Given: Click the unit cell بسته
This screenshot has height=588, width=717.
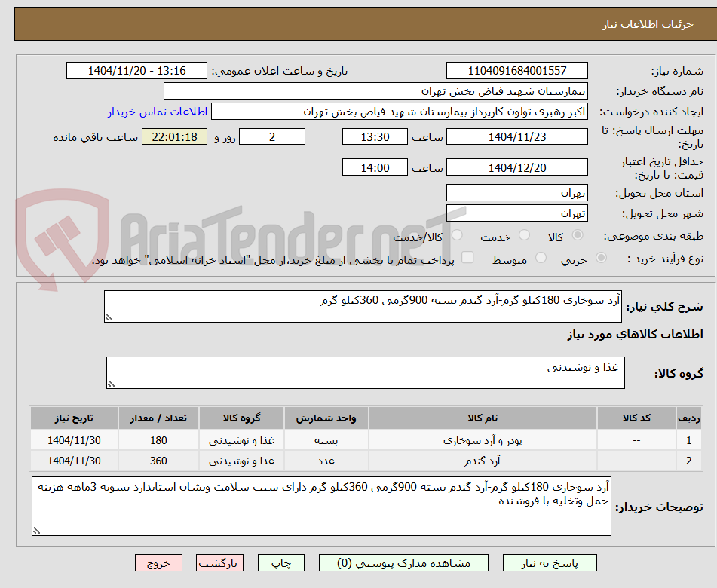Looking at the screenshot, I should coord(326,440).
